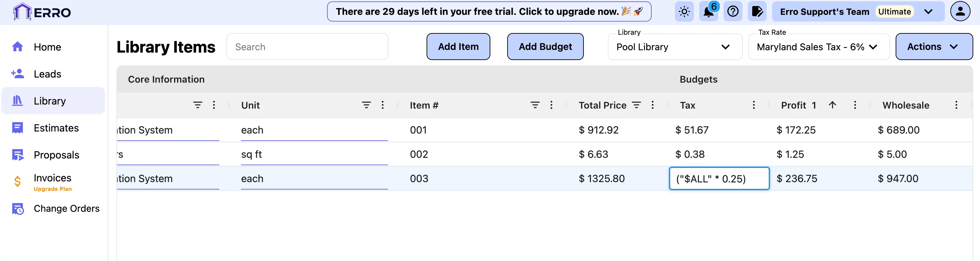Click the Profit column sort arrow
This screenshot has width=980, height=261.
pyautogui.click(x=833, y=105)
